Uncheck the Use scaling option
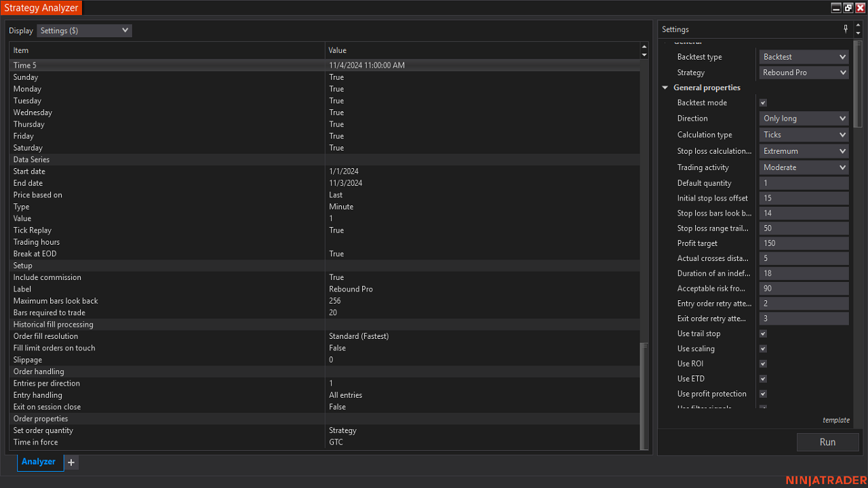This screenshot has width=868, height=488. pos(763,349)
